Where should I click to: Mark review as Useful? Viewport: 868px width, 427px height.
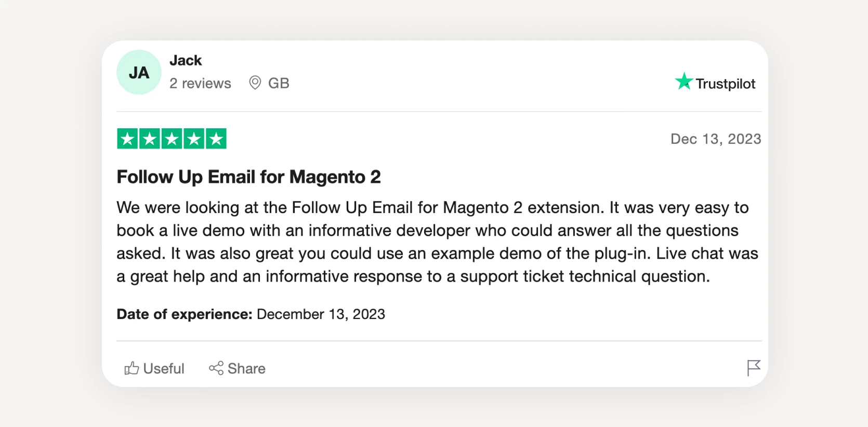(x=163, y=368)
